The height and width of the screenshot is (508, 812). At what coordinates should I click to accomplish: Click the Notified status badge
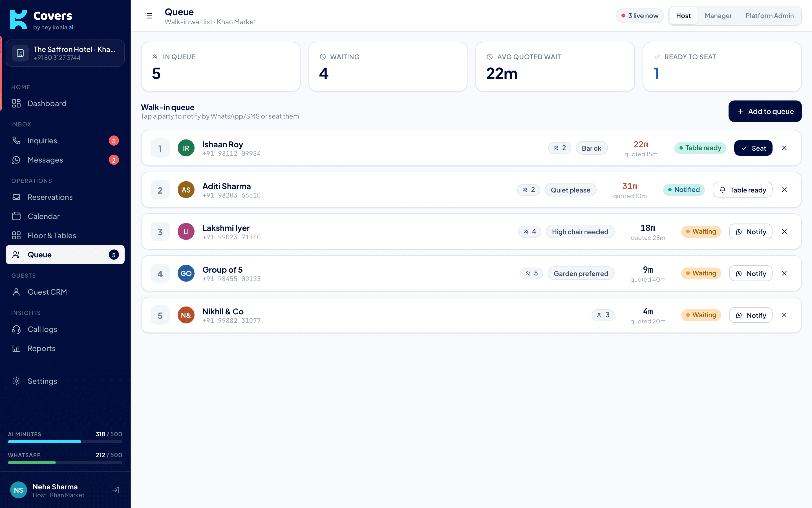(683, 190)
